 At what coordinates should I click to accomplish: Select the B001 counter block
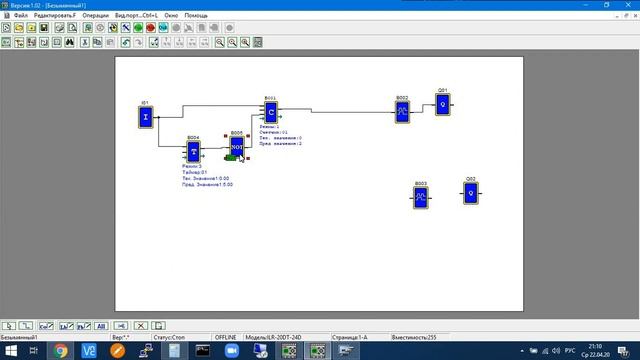coord(271,112)
